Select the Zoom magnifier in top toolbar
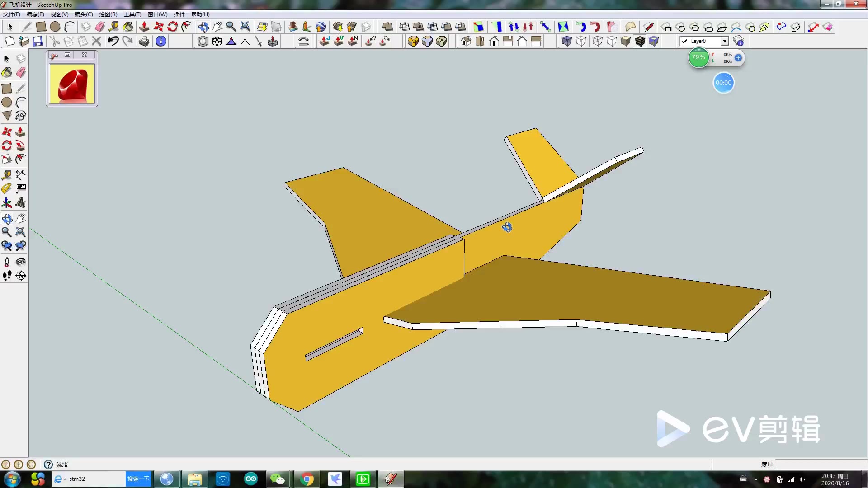 coord(231,27)
